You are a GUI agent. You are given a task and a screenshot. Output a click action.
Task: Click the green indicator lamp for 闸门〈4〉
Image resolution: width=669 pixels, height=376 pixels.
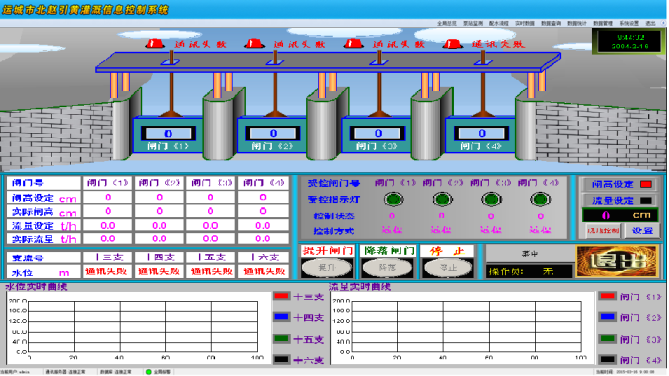tap(540, 199)
